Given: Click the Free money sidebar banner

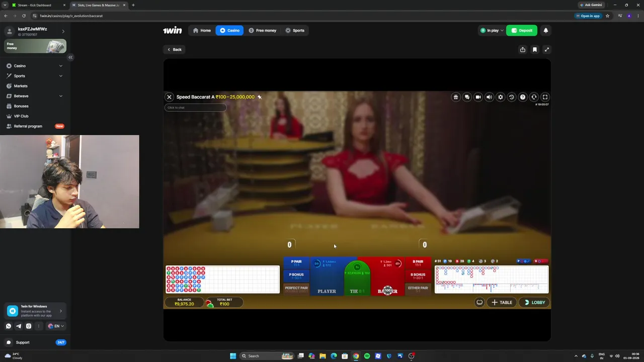Looking at the screenshot, I should 35,46.
